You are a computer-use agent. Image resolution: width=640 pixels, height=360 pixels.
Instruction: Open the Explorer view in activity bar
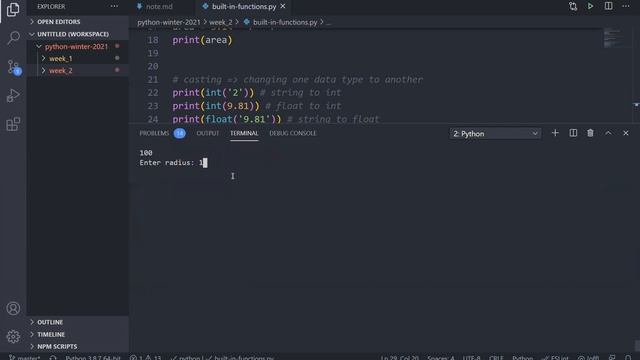(x=13, y=9)
